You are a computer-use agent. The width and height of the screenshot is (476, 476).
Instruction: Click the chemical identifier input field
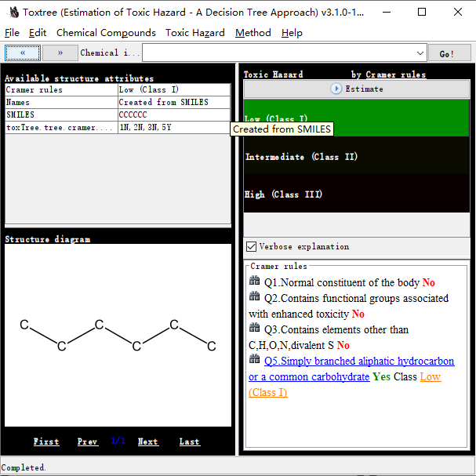(x=278, y=53)
